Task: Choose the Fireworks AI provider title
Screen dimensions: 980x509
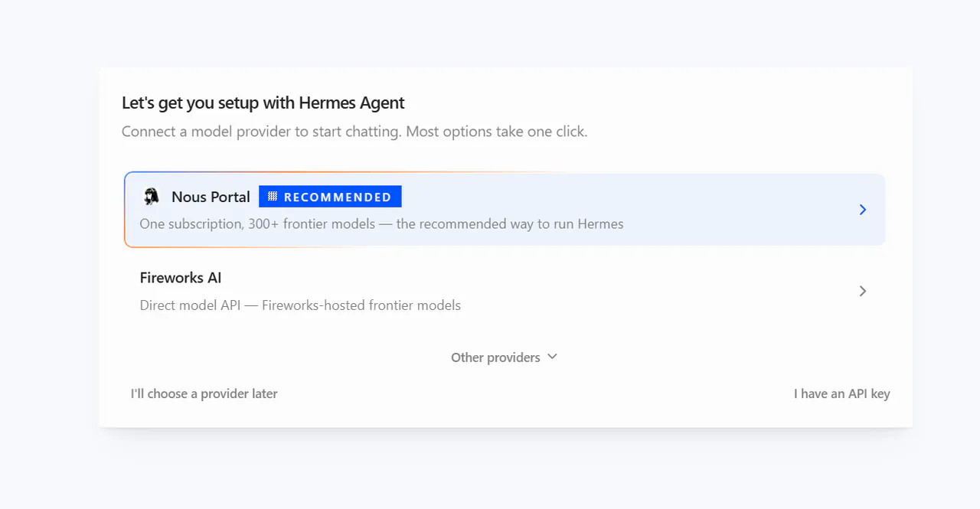Action: 181,278
